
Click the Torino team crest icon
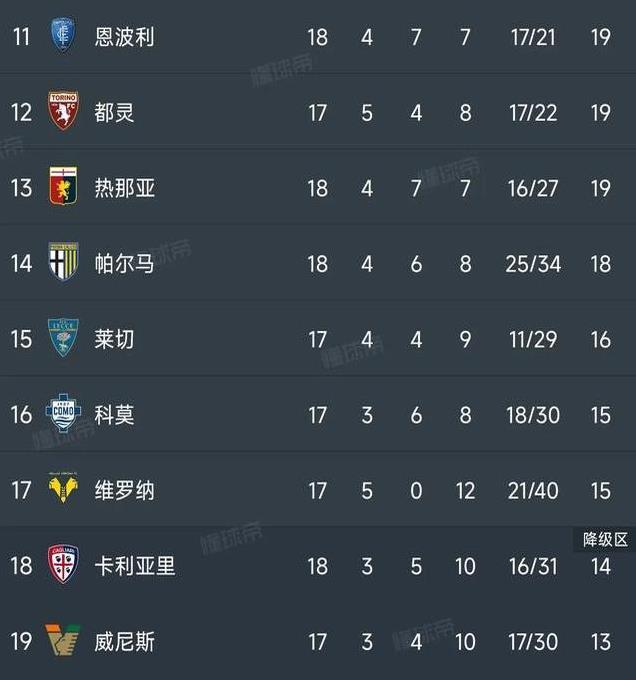[x=63, y=111]
